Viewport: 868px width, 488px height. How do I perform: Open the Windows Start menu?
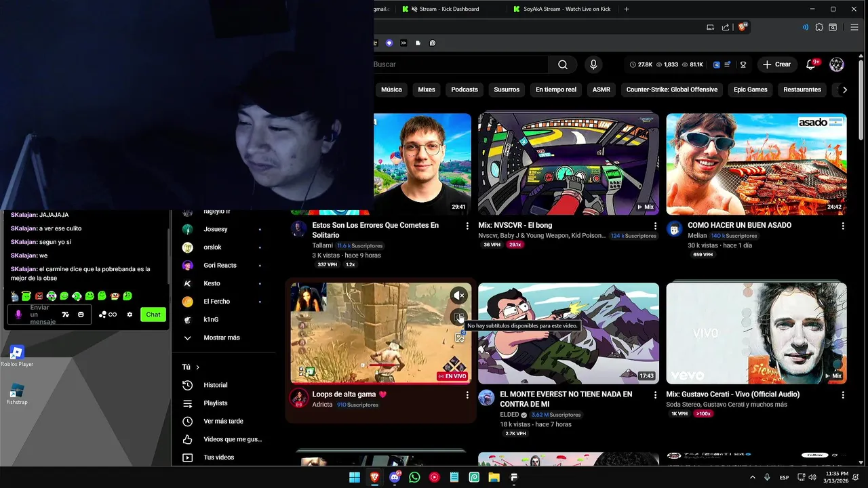click(355, 477)
